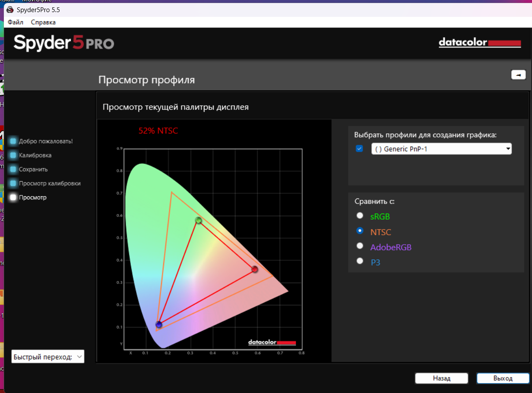
Task: Choose the P3 comparison radio button
Action: tap(360, 261)
